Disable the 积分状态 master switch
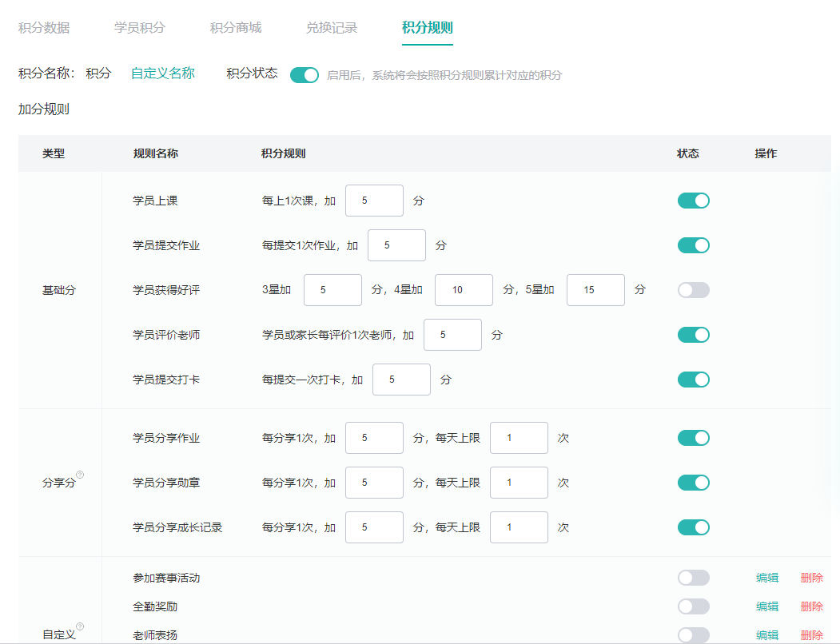The height and width of the screenshot is (644, 840). tap(305, 74)
